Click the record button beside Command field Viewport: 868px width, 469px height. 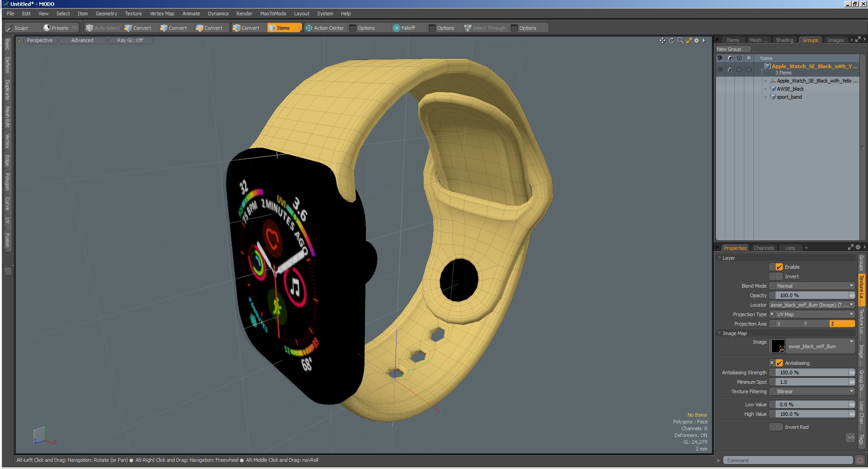tap(860, 460)
